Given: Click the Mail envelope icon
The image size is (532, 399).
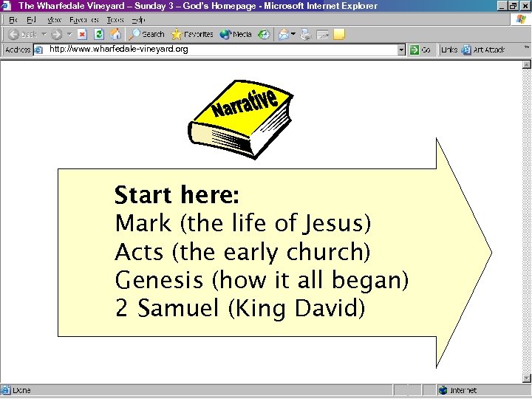Looking at the screenshot, I should pos(283,34).
